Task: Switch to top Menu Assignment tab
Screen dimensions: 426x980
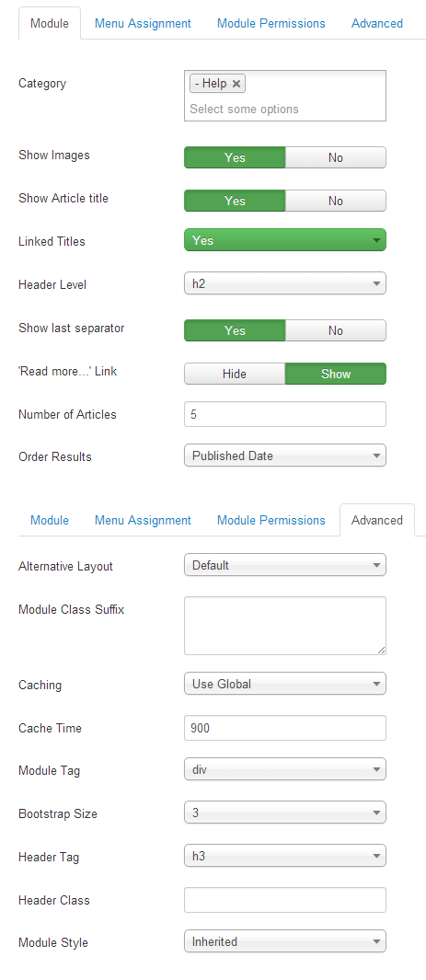Action: click(x=143, y=23)
